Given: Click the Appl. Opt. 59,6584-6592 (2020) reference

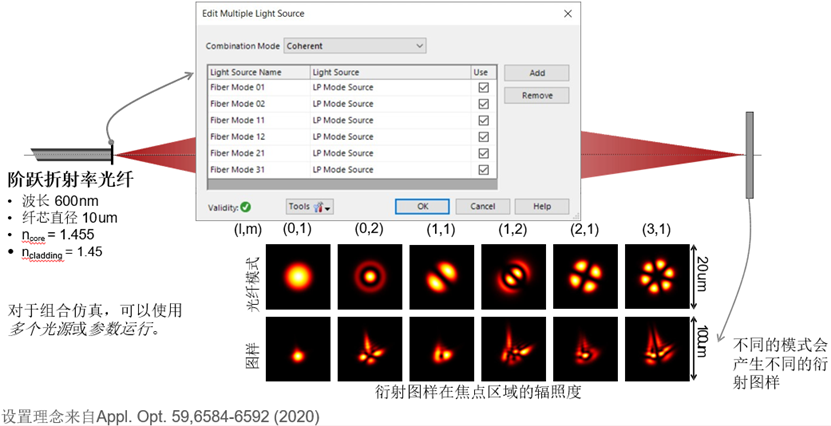Looking at the screenshot, I should pyautogui.click(x=208, y=416).
